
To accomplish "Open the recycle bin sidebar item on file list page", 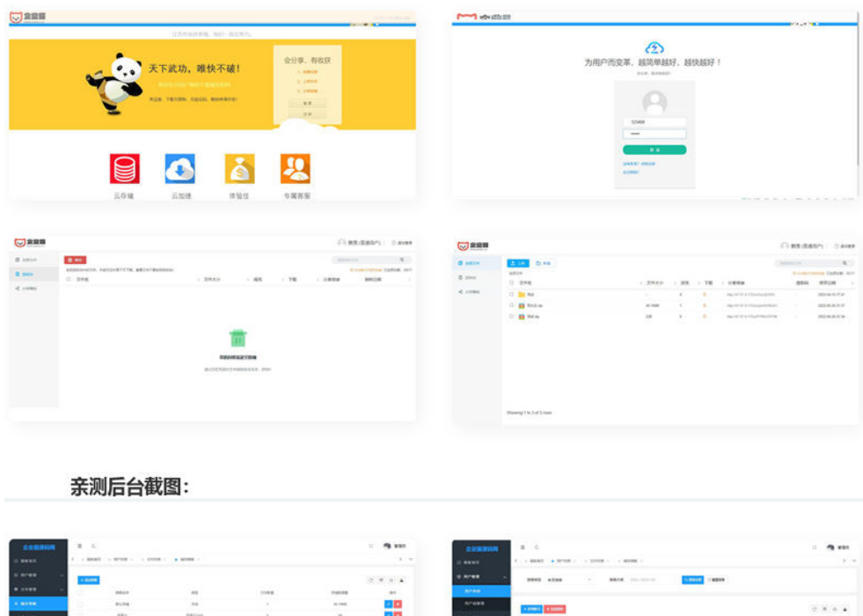I will pos(477,277).
